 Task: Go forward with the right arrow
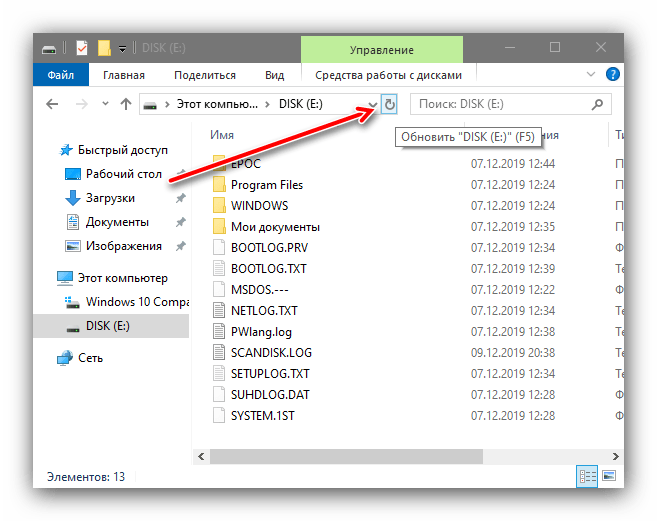tap(82, 104)
